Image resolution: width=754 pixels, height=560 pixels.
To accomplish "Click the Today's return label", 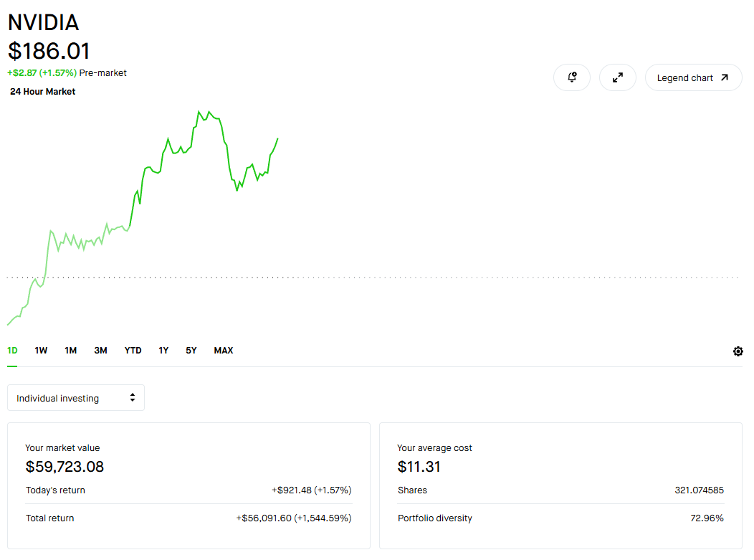I will pos(55,490).
